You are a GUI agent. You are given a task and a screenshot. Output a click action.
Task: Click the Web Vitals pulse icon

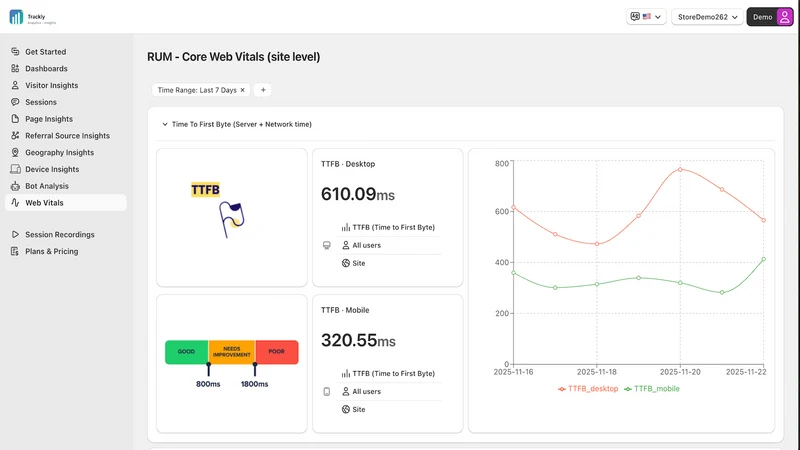pyautogui.click(x=15, y=203)
